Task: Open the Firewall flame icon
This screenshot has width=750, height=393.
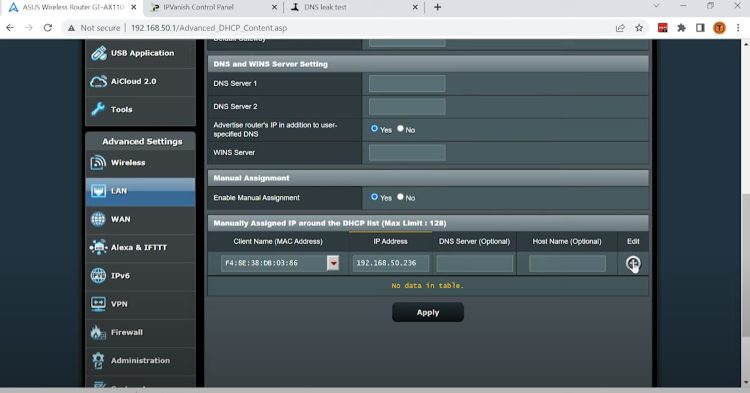Action: (99, 332)
